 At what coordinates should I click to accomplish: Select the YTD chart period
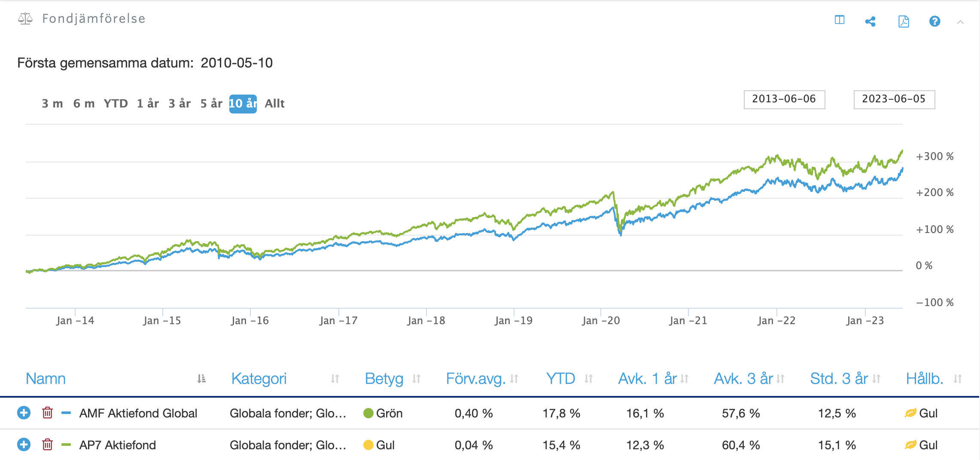tap(116, 104)
